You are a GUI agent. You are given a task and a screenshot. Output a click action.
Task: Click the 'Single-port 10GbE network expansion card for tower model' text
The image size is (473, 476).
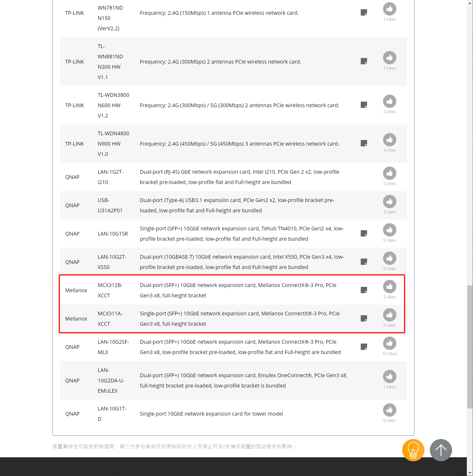click(211, 414)
